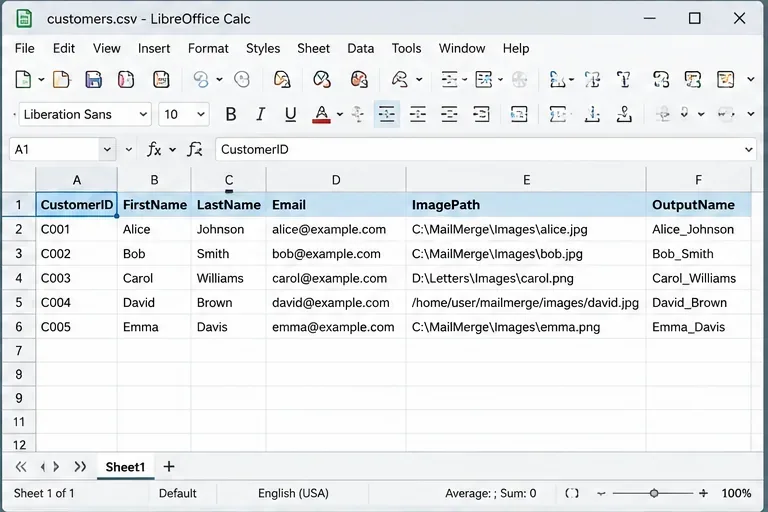Screen dimensions: 768x512
Task: Open the Edit menu
Action: point(64,49)
